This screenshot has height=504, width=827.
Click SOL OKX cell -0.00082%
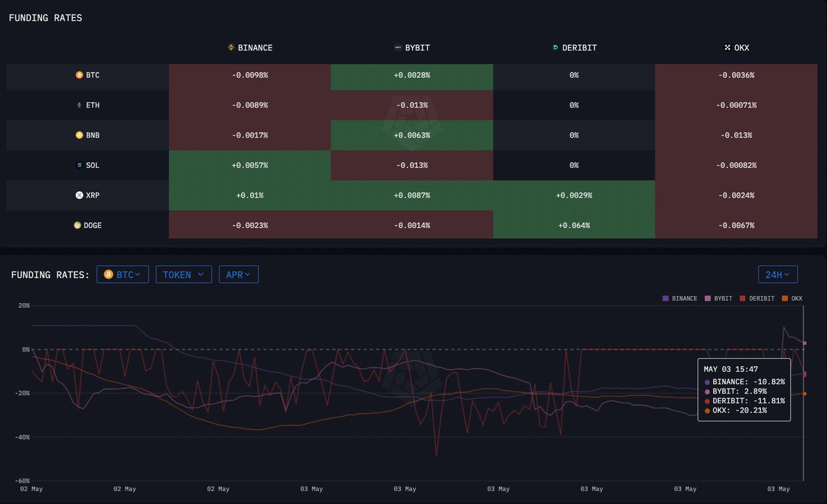click(737, 165)
